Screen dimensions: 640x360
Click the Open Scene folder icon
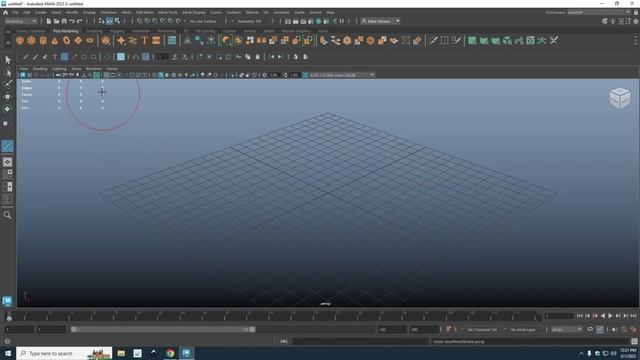[56, 21]
